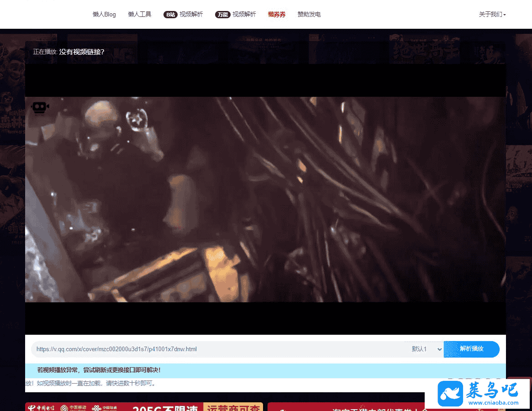Open the 懒人工具 menu item
Viewport: 532px width, 411px height.
[x=139, y=14]
